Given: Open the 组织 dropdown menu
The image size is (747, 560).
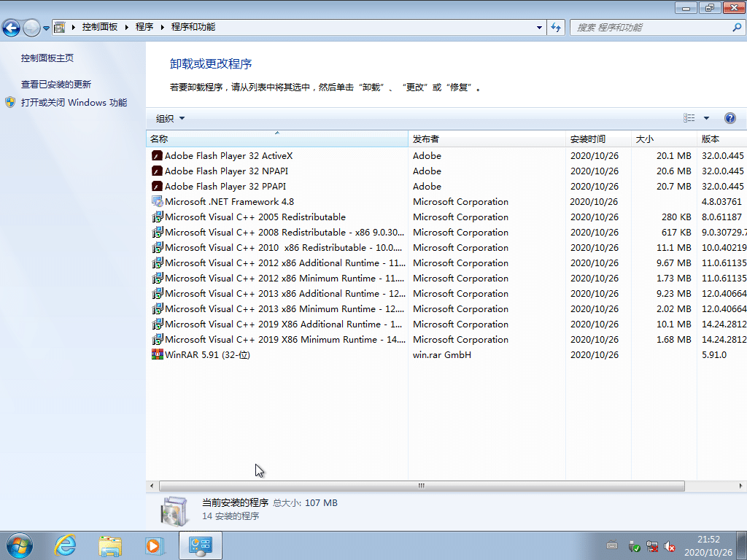Looking at the screenshot, I should [166, 117].
